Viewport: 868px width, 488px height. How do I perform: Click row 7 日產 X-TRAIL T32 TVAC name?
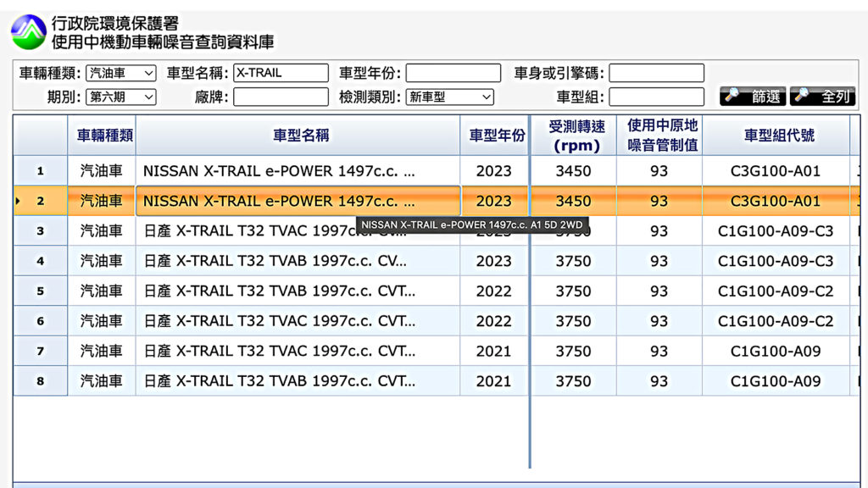[279, 351]
